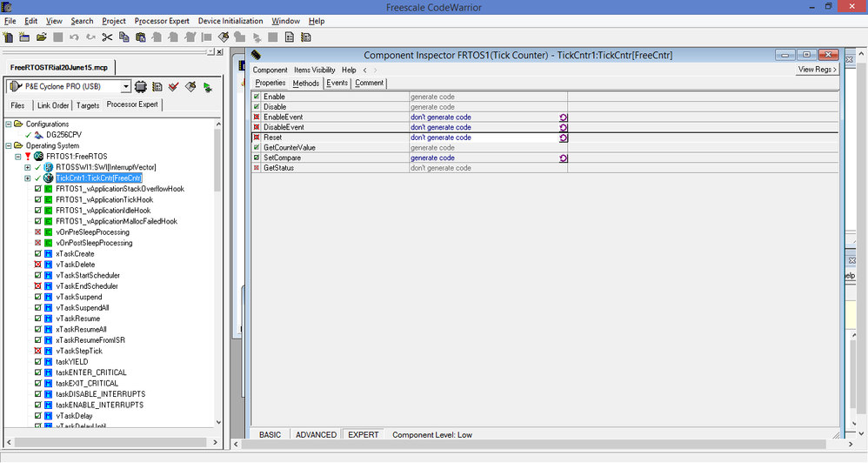
Task: Switch to the Targets tab
Action: pos(88,105)
